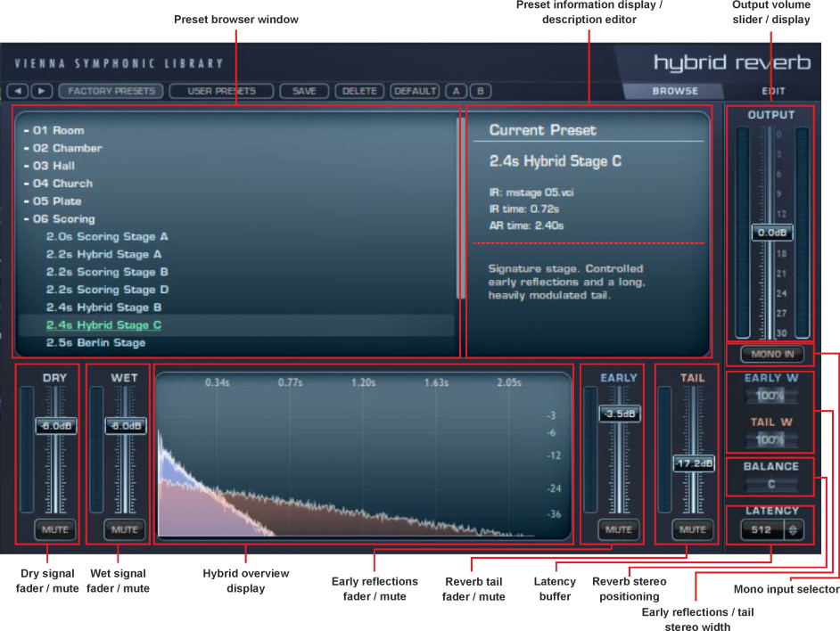Click the Balance value field C

(771, 484)
